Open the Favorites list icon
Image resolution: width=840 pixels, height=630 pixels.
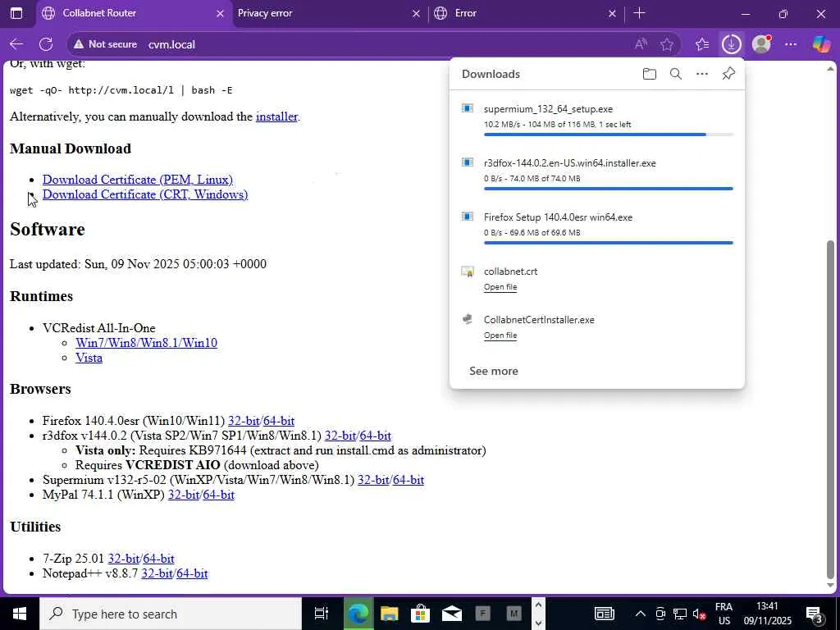click(702, 44)
